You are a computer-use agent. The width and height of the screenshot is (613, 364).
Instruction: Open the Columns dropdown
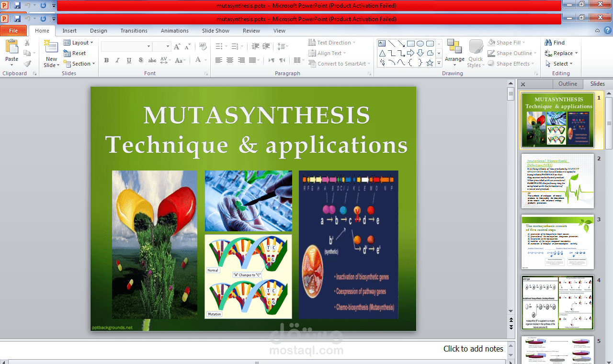[x=299, y=60]
